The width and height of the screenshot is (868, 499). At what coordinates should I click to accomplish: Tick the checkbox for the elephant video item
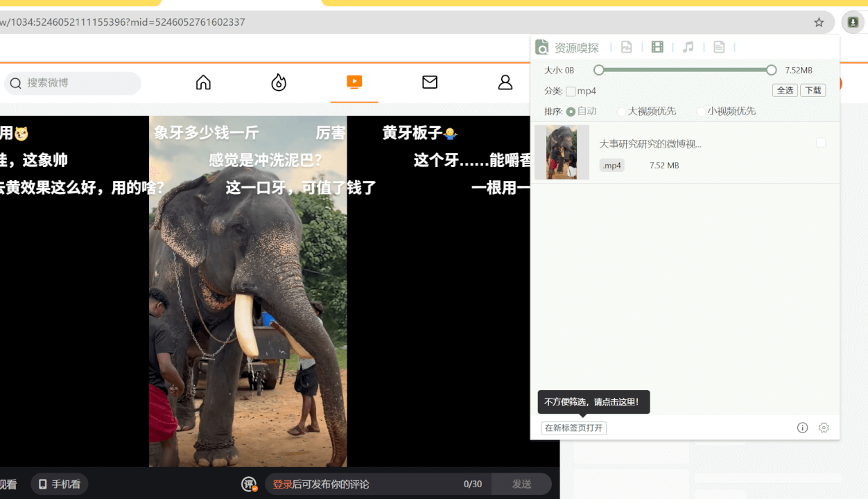[821, 143]
